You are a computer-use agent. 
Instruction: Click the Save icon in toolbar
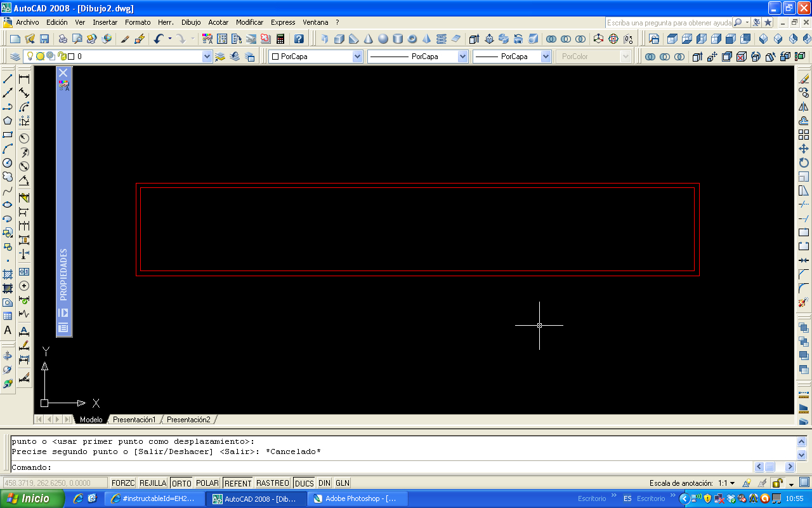(44, 39)
